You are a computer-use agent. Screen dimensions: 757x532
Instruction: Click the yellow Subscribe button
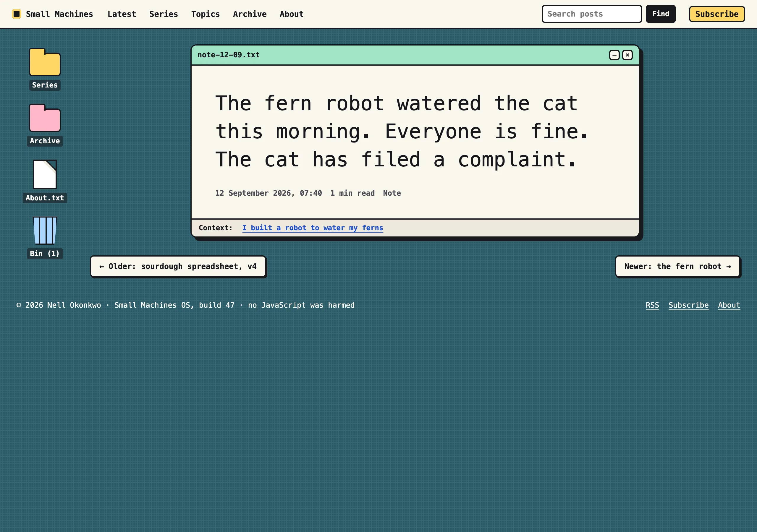716,14
